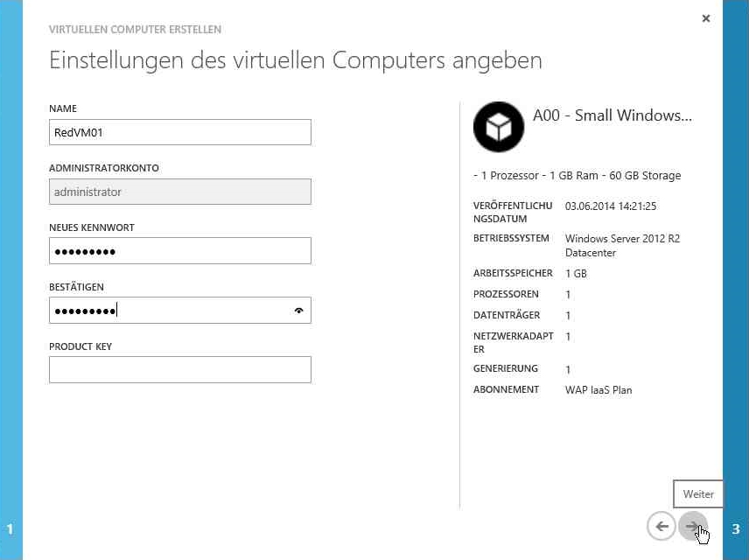Click the back arrow to previous step
Image resolution: width=749 pixels, height=560 pixels.
pos(661,527)
